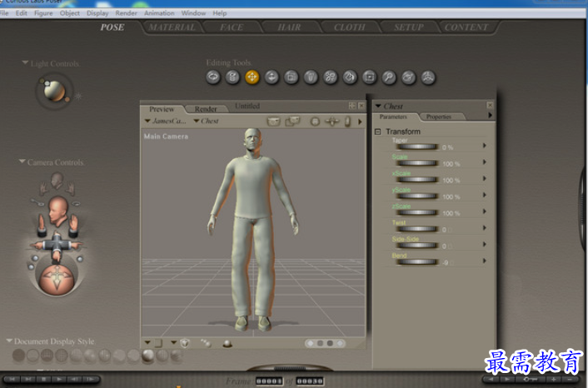This screenshot has height=388, width=588.
Task: Switch to the FACE room tab
Action: click(232, 27)
